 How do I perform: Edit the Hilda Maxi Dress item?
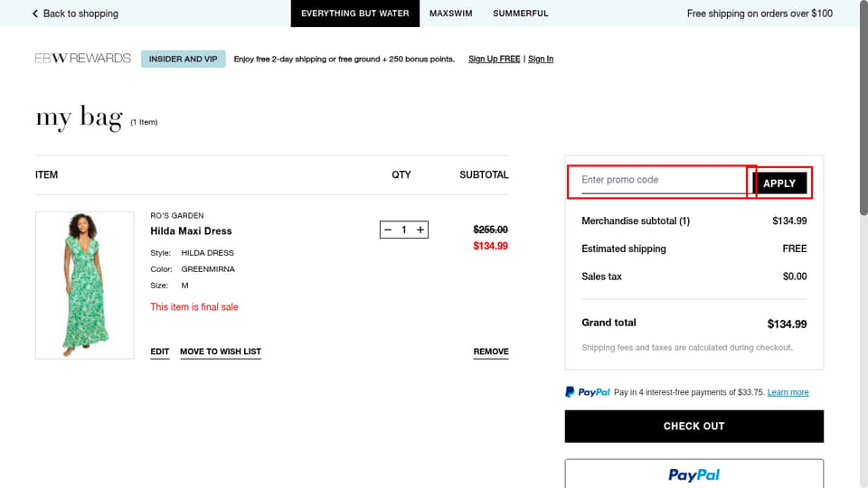159,352
